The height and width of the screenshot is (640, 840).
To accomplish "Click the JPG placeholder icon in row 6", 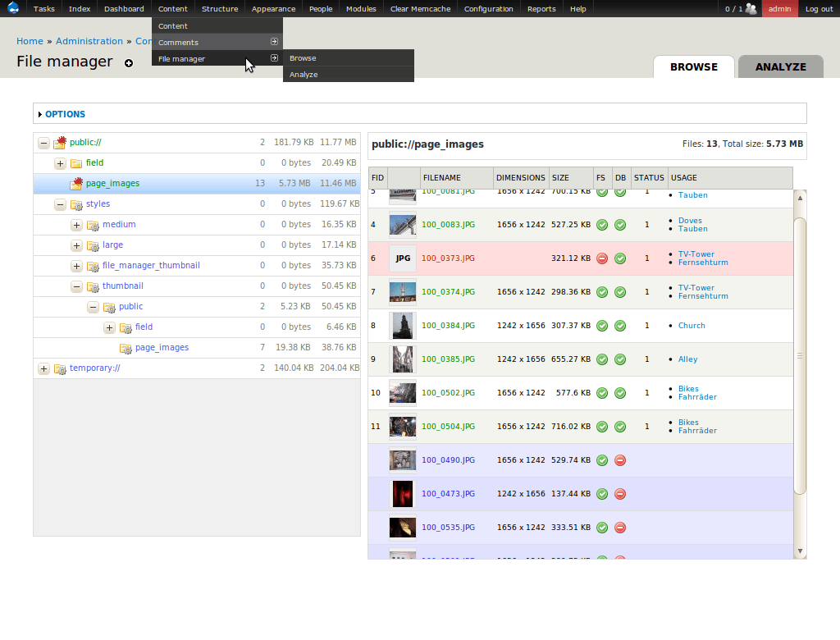I will click(402, 258).
